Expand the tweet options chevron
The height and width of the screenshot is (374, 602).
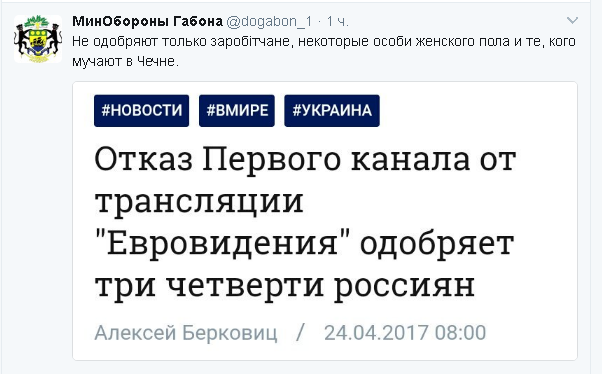[x=572, y=20]
